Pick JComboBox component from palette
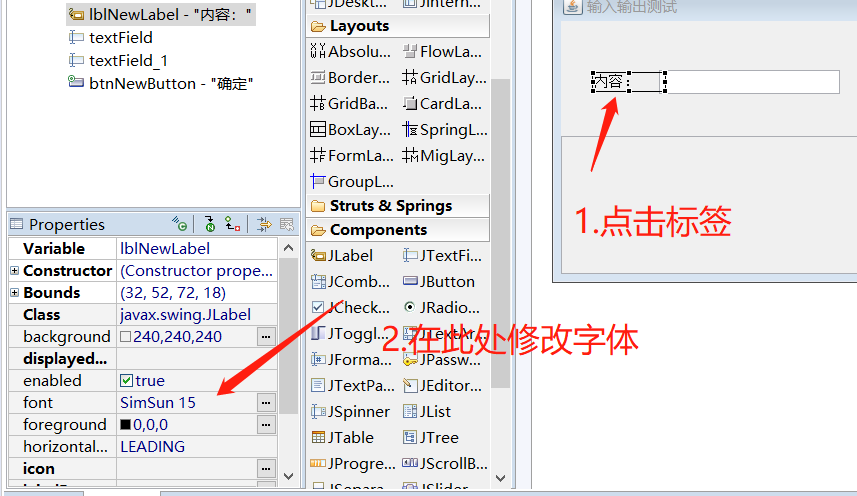 coord(350,282)
